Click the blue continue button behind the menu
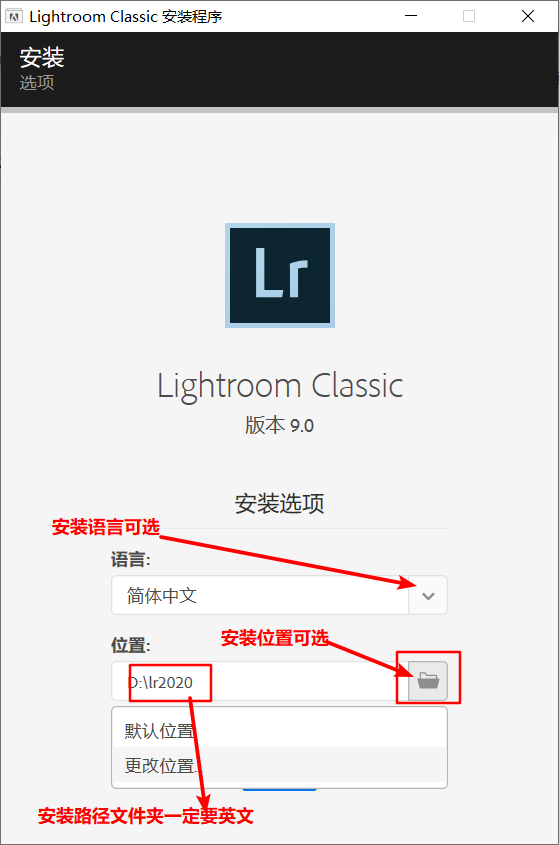This screenshot has width=559, height=845. (279, 789)
